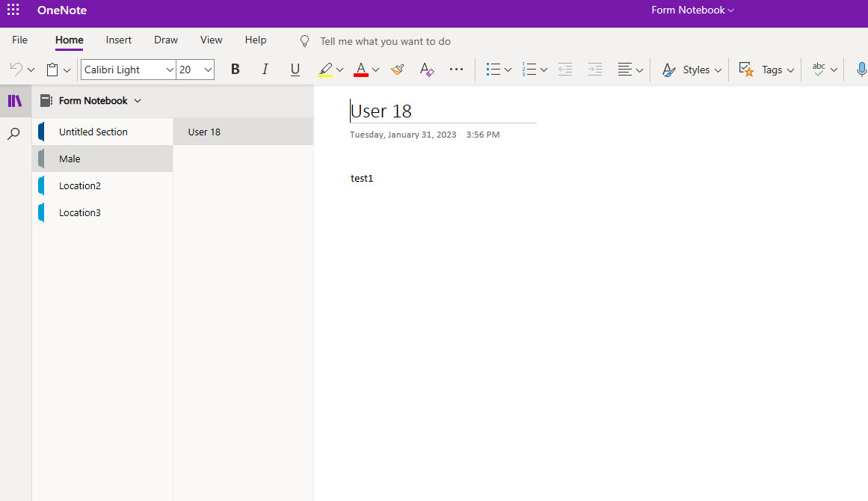Show more formatting options via ellipsis icon
This screenshot has width=868, height=501.
click(456, 69)
